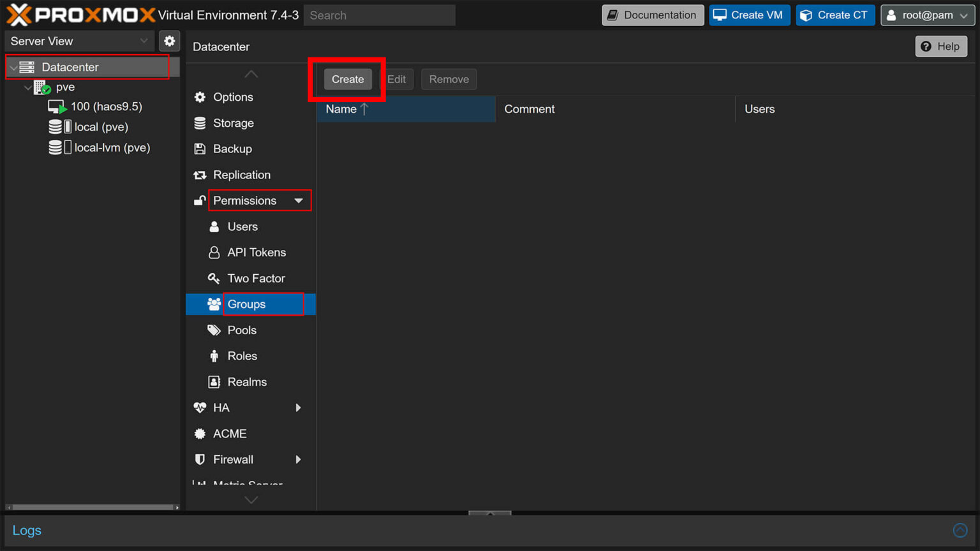980x551 pixels.
Task: Click the Create group button
Action: point(348,79)
